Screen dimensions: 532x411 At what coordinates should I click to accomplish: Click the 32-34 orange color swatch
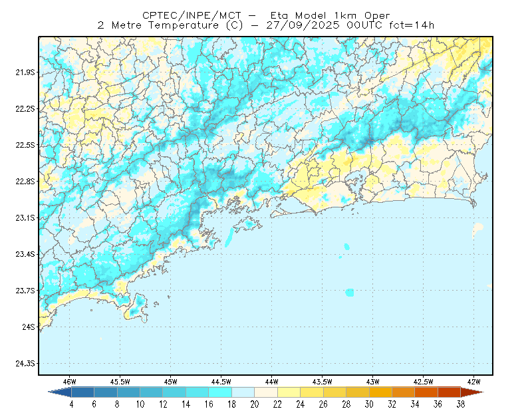(x=403, y=392)
